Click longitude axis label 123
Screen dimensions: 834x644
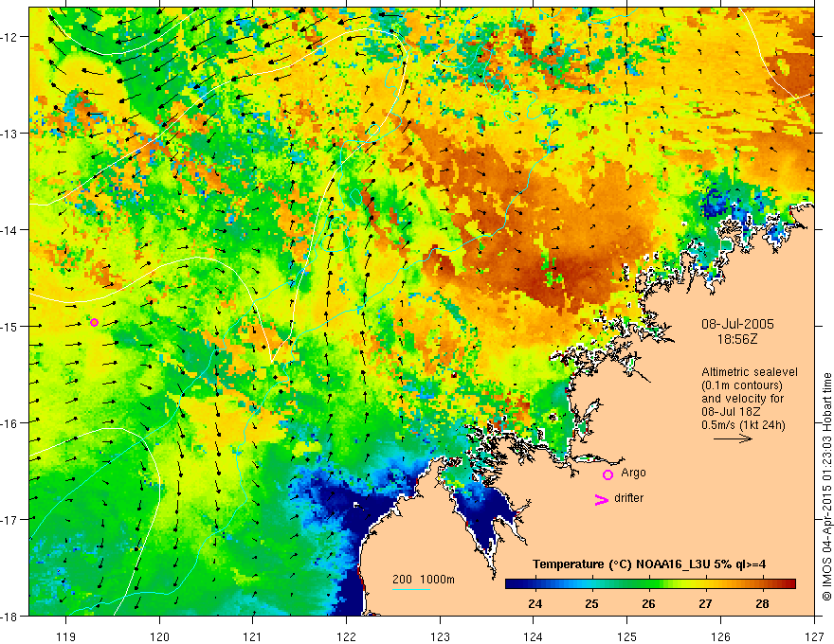440,636
